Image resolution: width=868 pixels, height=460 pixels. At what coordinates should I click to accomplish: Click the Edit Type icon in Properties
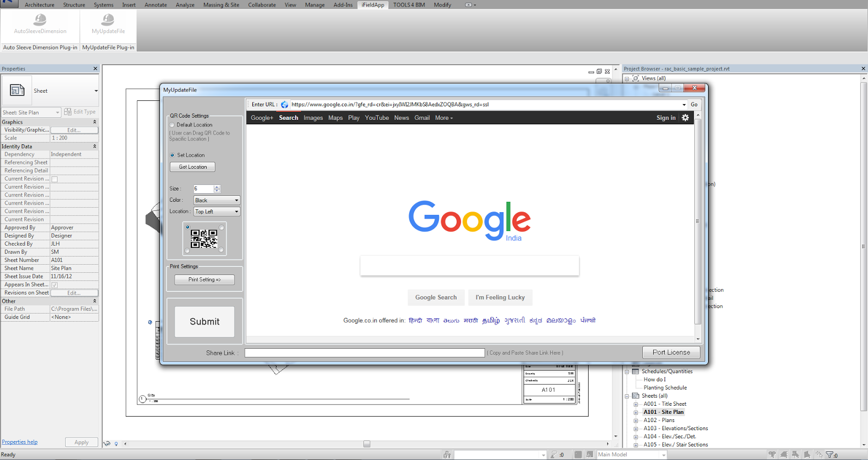point(68,112)
